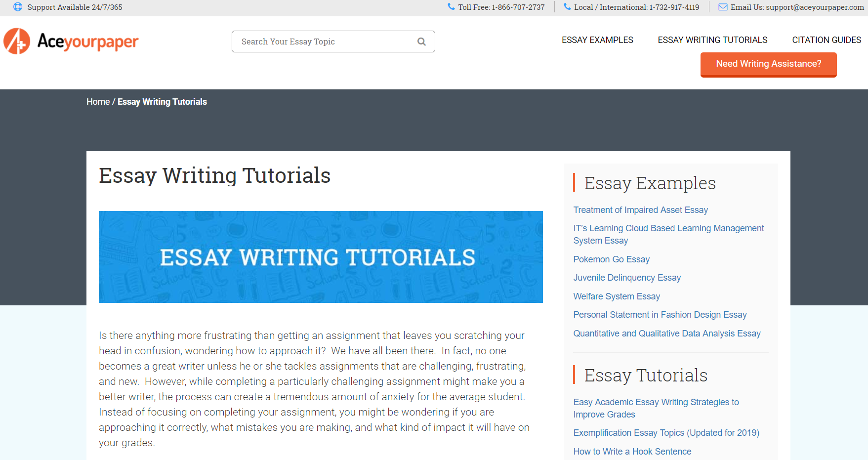Open Treatment of Impaired Asset Essay
Viewport: 868px width, 460px height.
[x=640, y=210]
